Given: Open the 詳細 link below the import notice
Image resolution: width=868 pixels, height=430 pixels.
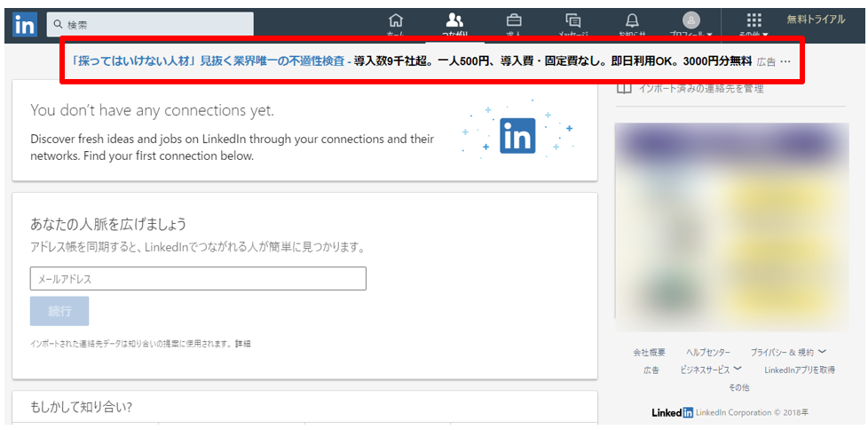Looking at the screenshot, I should coord(242,344).
